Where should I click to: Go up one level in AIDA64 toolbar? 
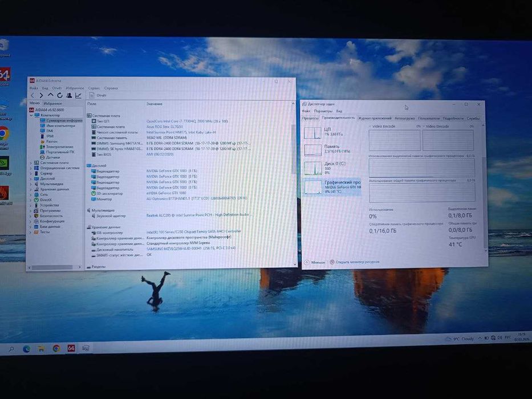(51, 95)
